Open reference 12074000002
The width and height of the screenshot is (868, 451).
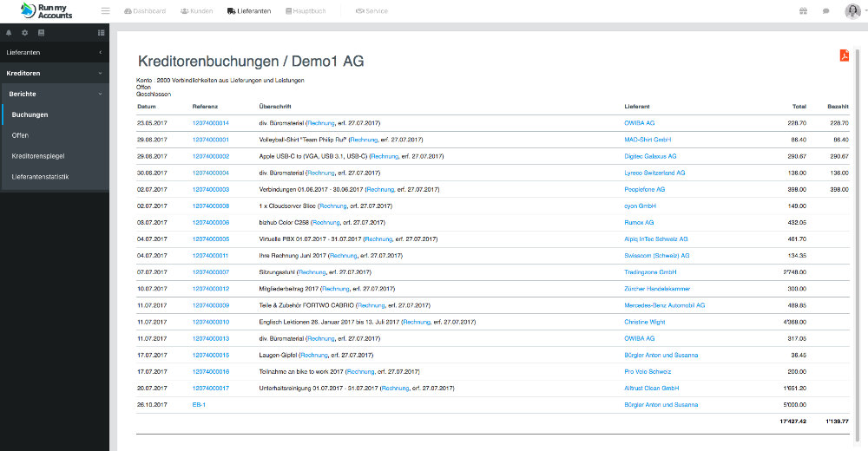point(210,156)
